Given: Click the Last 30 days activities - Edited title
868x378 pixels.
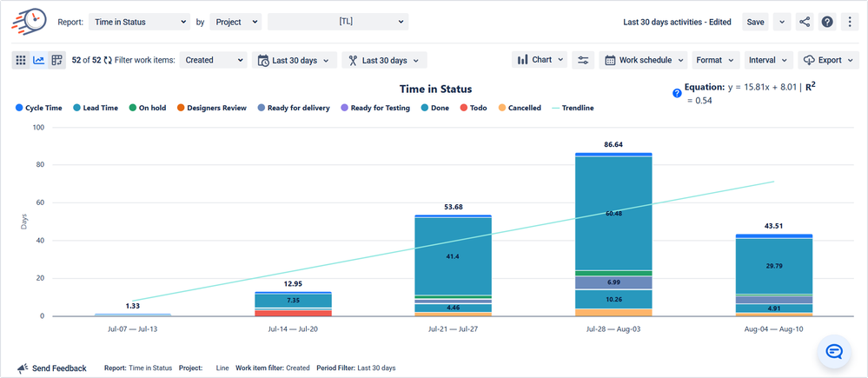Looking at the screenshot, I should coord(677,22).
